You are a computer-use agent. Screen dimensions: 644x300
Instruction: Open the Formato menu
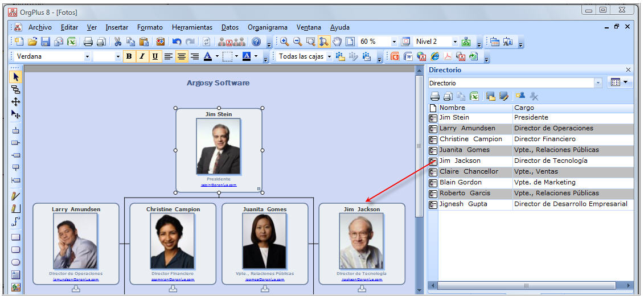click(150, 27)
